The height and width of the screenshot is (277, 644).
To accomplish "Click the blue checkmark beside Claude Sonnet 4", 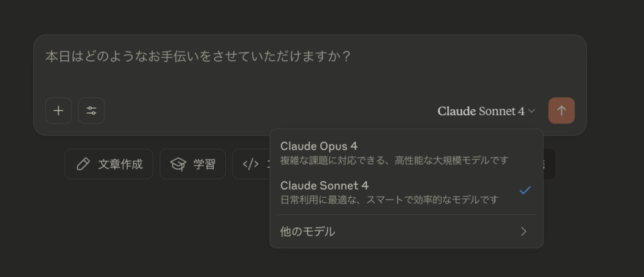I will click(x=525, y=190).
